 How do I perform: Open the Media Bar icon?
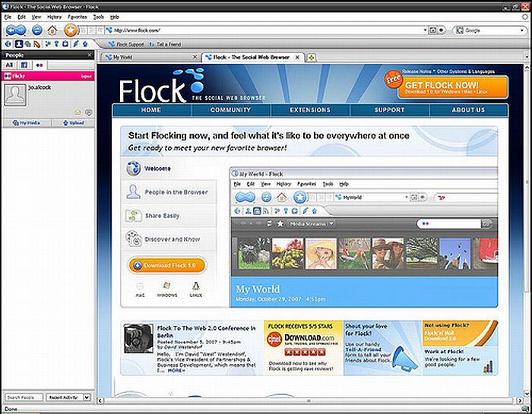[27, 44]
